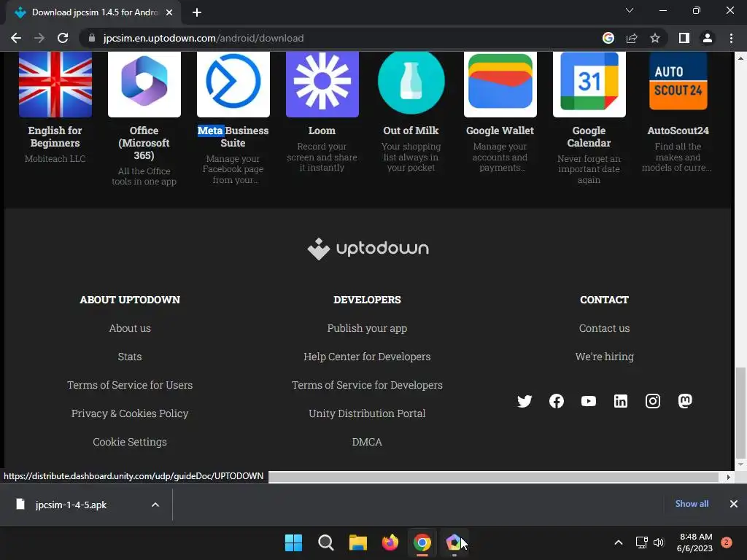Open Loom app thumbnail
This screenshot has height=560, width=747.
click(x=322, y=85)
